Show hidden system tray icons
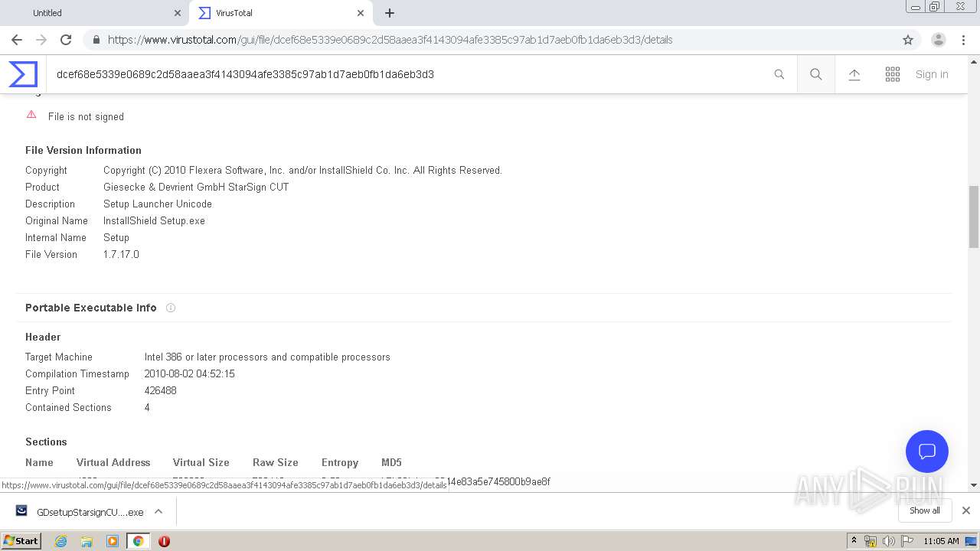Screen dimensions: 980x551 point(854,541)
